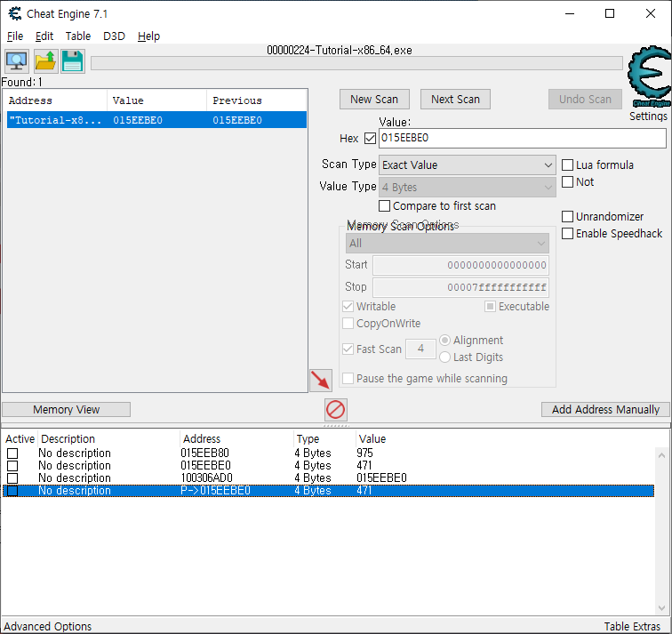This screenshot has height=634, width=672.
Task: Enable the Unrandomizer option
Action: 567,216
